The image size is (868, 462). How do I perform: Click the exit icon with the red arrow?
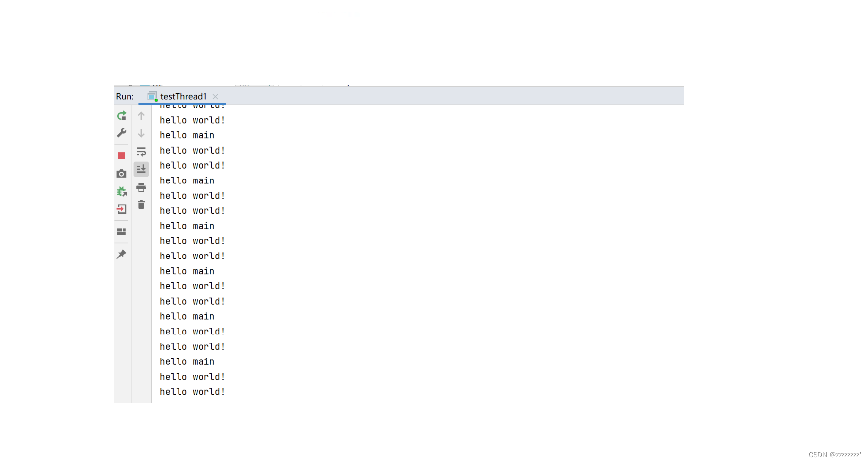[122, 209]
